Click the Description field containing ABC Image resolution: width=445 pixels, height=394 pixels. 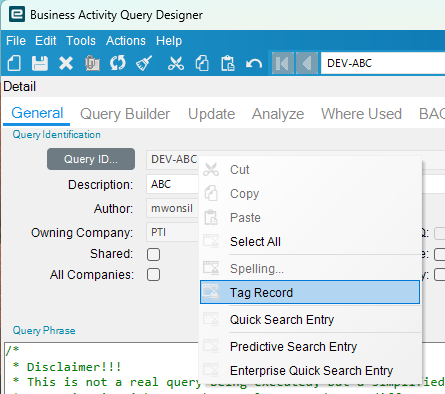click(172, 184)
